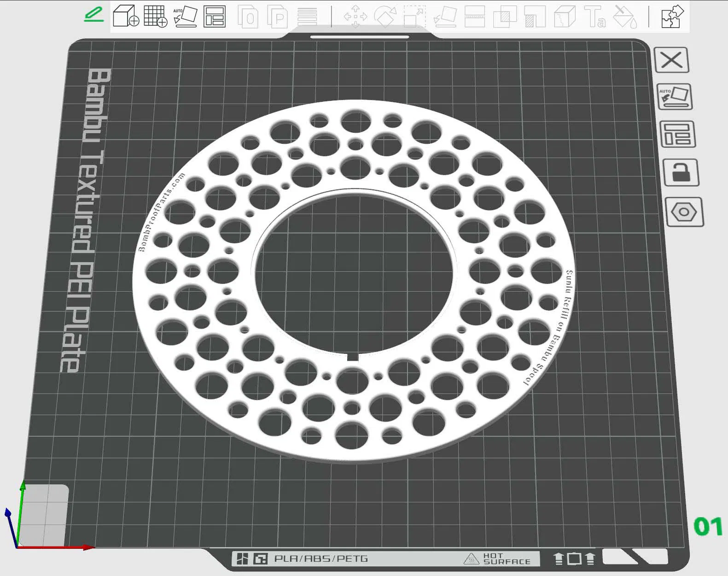The image size is (728, 576).
Task: Select the Move tool
Action: (355, 17)
